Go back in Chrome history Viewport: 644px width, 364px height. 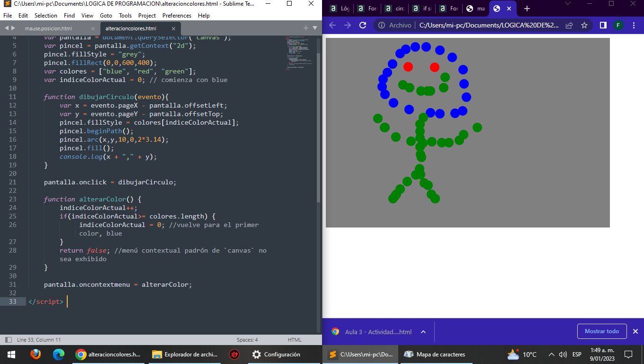point(332,25)
